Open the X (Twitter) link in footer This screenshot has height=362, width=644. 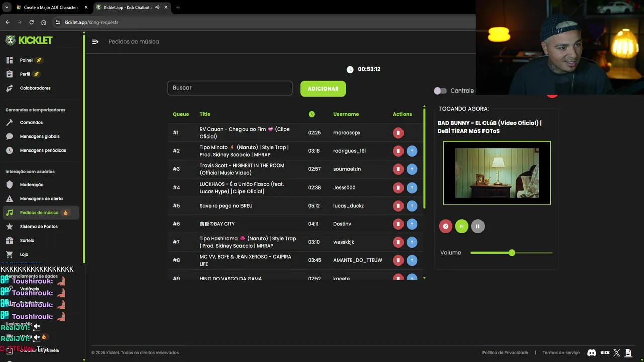pos(617,353)
